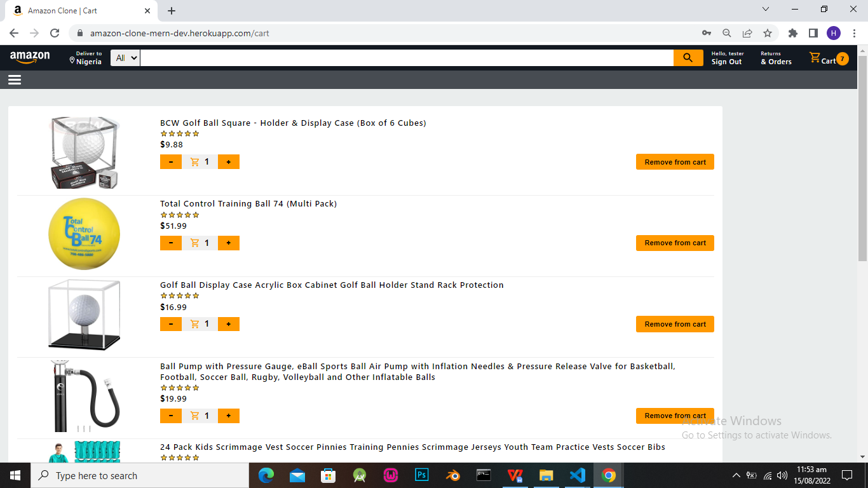The height and width of the screenshot is (488, 868).
Task: Open the All category dropdown
Action: 125,58
